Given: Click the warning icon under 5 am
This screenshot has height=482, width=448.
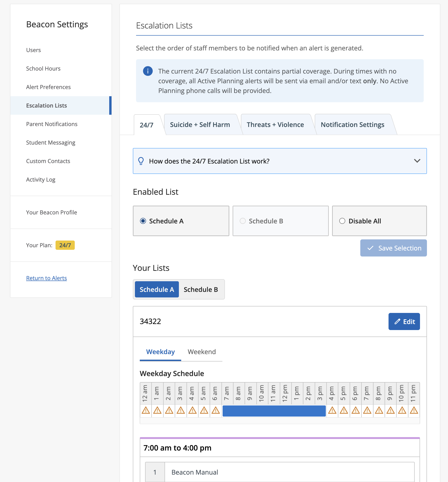Looking at the screenshot, I should tap(204, 410).
